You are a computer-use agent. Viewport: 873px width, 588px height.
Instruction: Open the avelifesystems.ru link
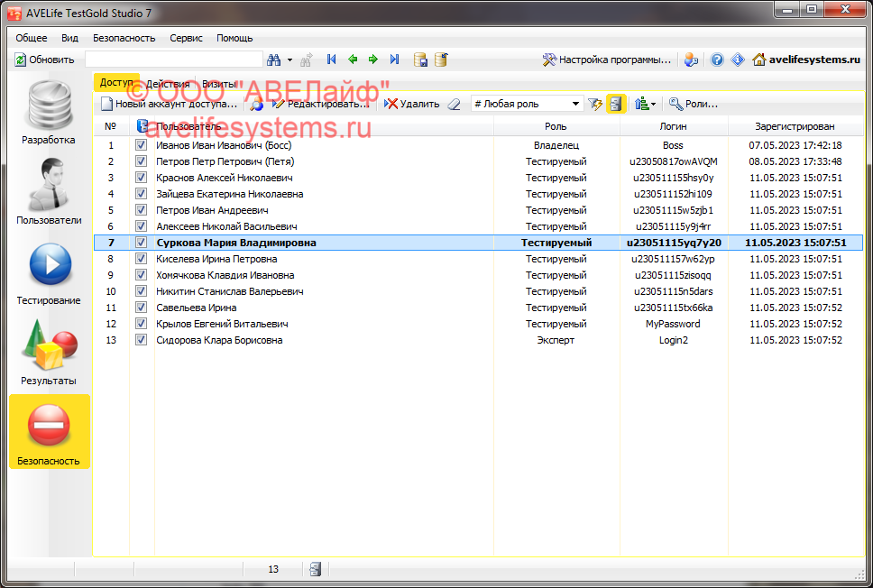(x=806, y=60)
